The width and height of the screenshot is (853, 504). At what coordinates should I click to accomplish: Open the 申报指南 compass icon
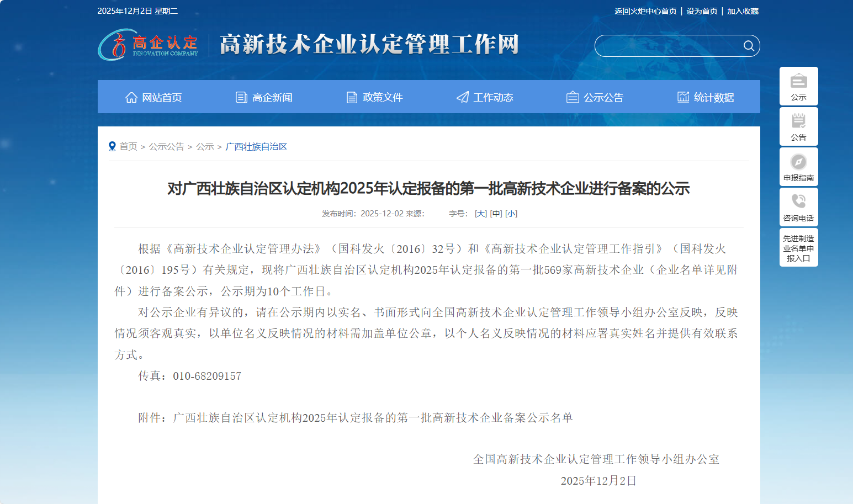point(798,162)
